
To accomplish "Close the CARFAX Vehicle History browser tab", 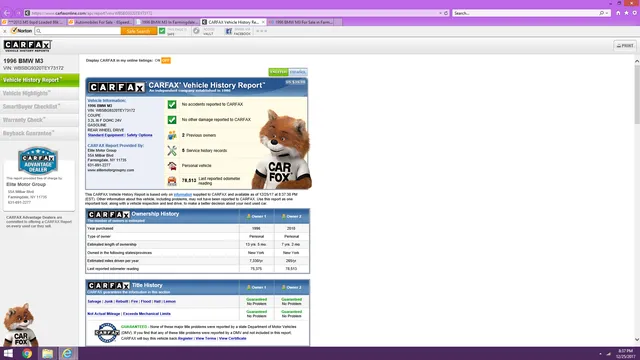I will 263,22.
